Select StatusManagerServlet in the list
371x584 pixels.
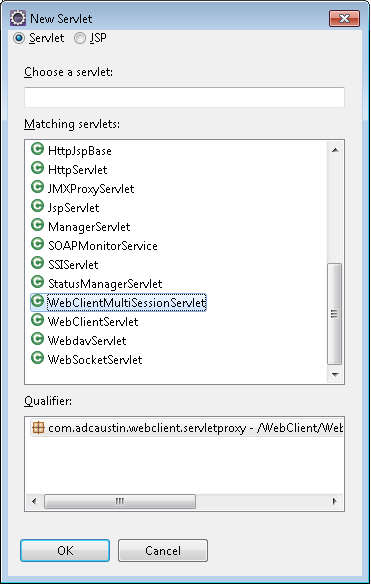[x=105, y=284]
